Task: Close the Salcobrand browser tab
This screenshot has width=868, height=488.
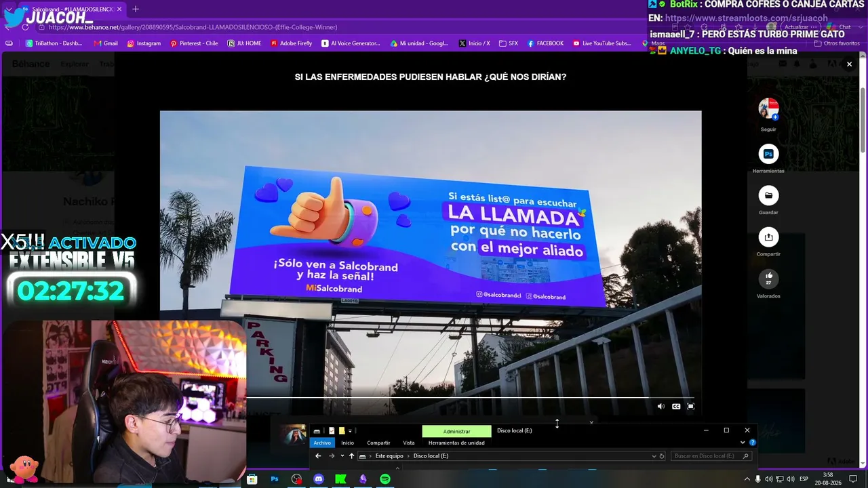Action: click(119, 9)
